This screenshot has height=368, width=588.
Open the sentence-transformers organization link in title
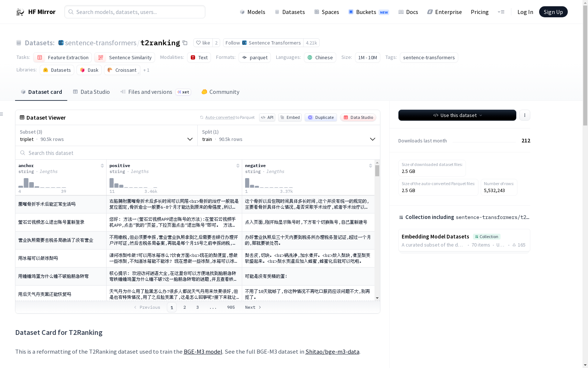[100, 43]
